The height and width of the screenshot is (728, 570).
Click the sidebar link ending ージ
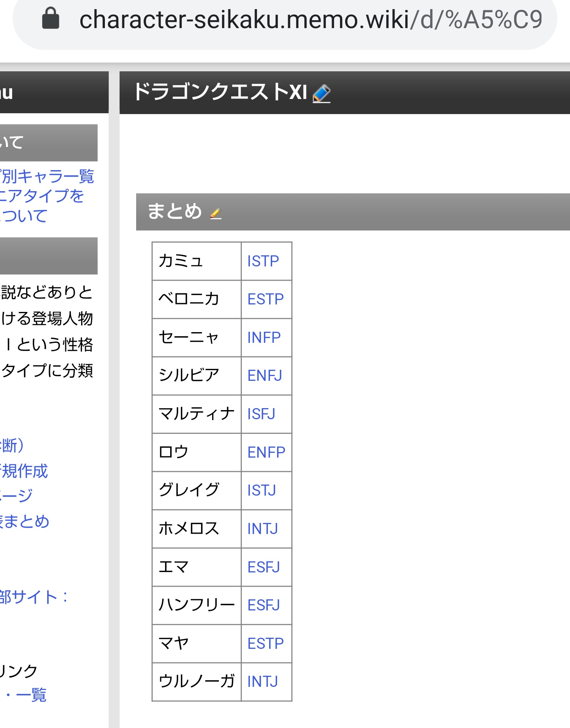pyautogui.click(x=16, y=496)
